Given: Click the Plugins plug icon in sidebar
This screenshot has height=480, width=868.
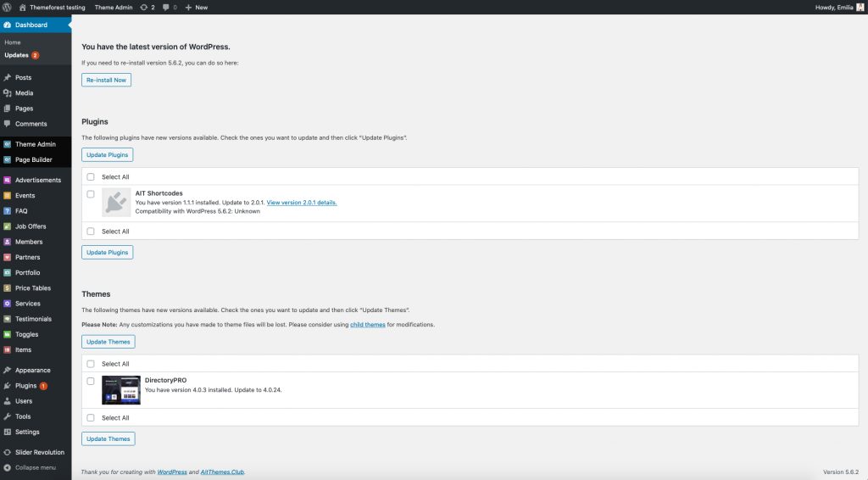Looking at the screenshot, I should (7, 386).
